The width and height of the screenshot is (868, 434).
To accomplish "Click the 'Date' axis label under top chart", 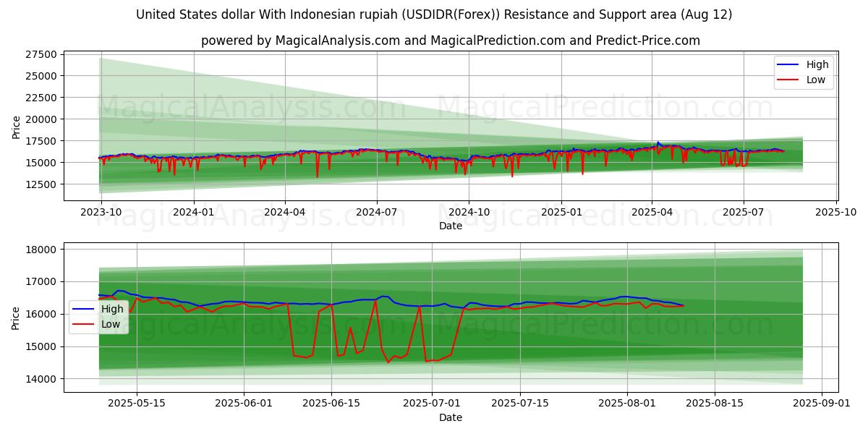I will 451,226.
